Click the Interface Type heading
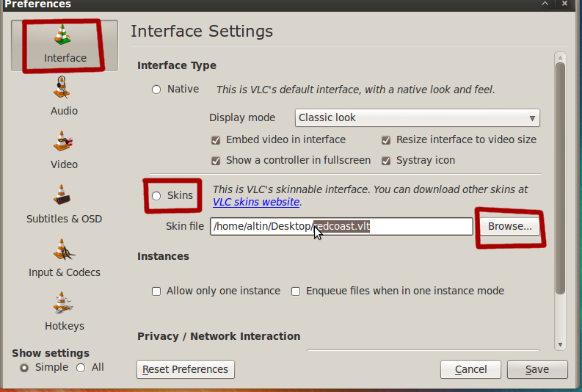Screen dimensions: 582x392 [177, 66]
